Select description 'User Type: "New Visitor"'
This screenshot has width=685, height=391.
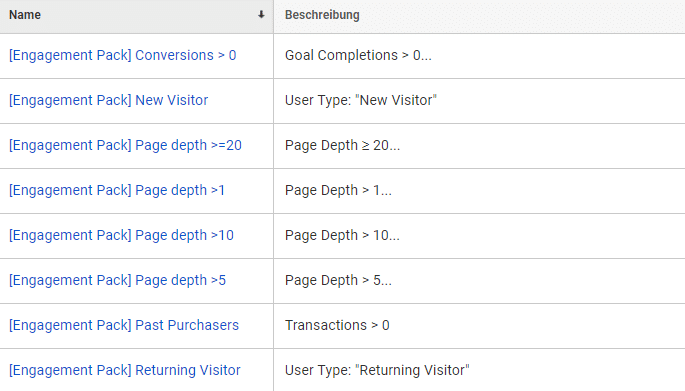[x=361, y=100]
